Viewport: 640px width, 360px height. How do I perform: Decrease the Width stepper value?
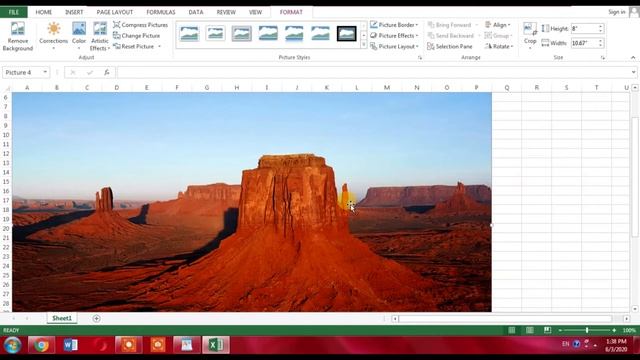point(601,45)
